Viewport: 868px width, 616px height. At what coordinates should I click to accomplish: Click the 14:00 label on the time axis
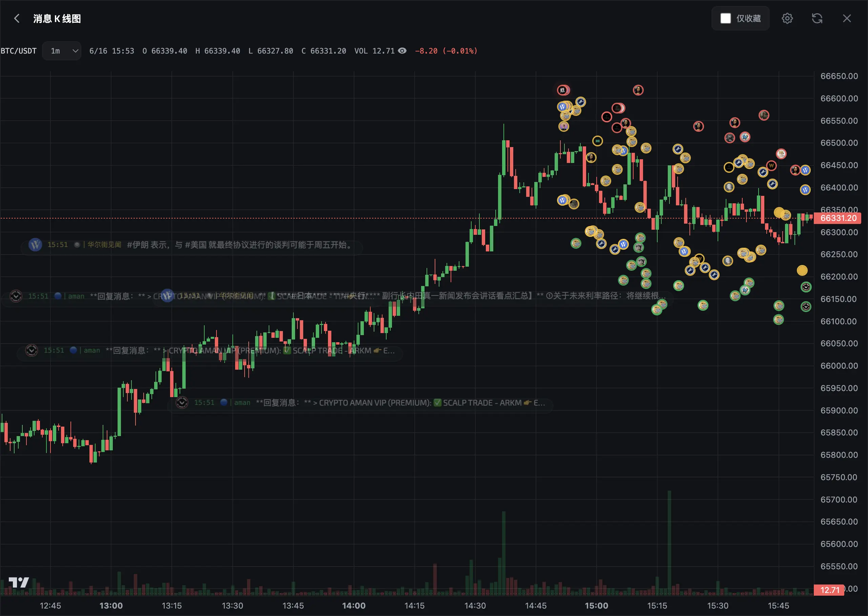354,606
